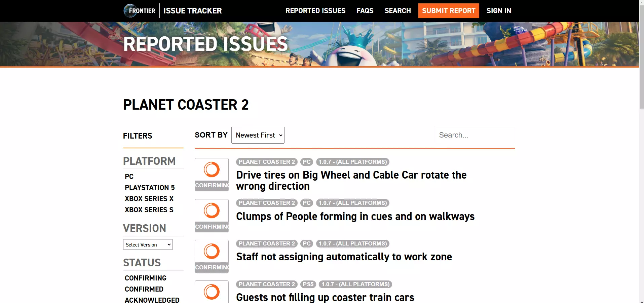644x303 pixels.
Task: Click Planet Coaster 2 tag on Guests issue
Action: 267,284
